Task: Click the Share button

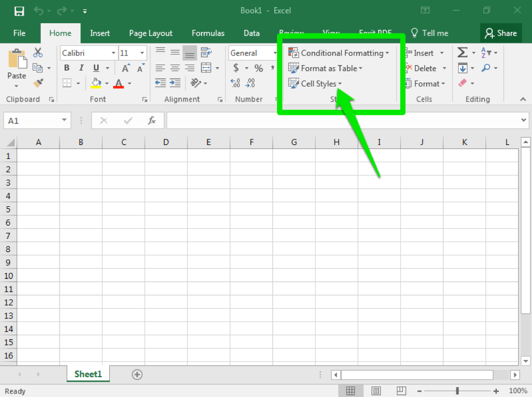Action: 501,33
